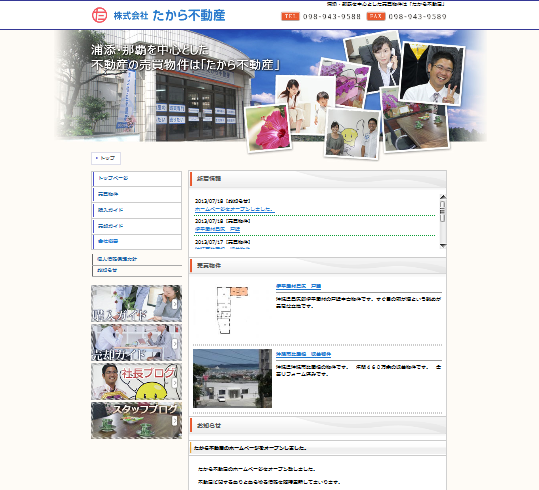Select the fourth sidebar menu item, 売却ガイド
The height and width of the screenshot is (490, 539).
click(x=137, y=226)
